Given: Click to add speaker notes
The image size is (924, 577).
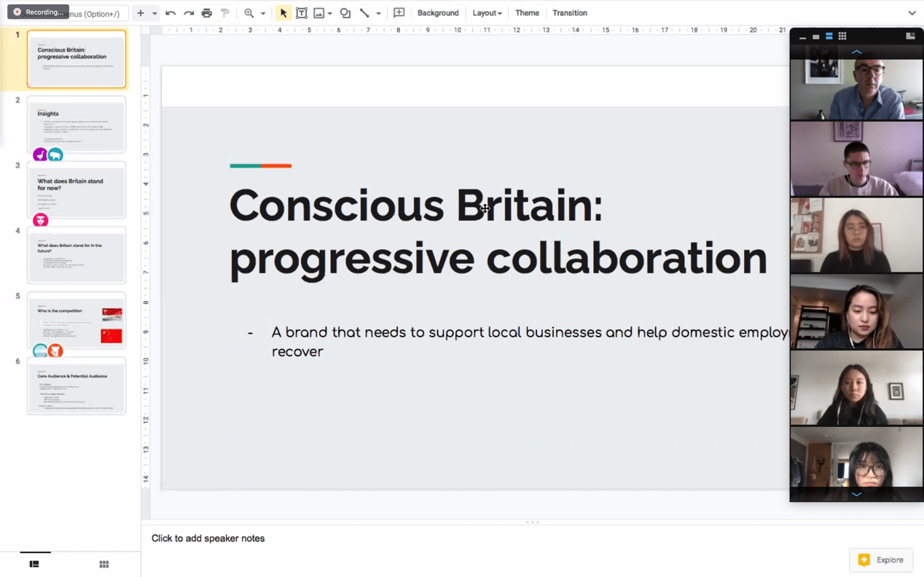Looking at the screenshot, I should [x=208, y=538].
